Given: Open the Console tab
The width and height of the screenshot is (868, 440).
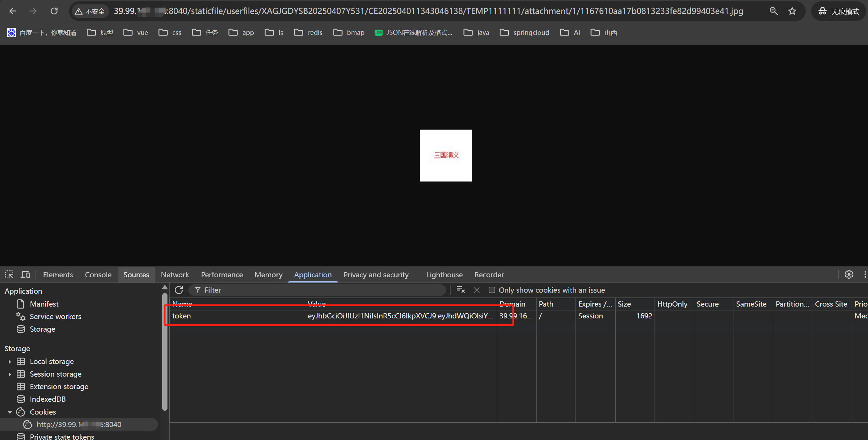Looking at the screenshot, I should (x=98, y=275).
